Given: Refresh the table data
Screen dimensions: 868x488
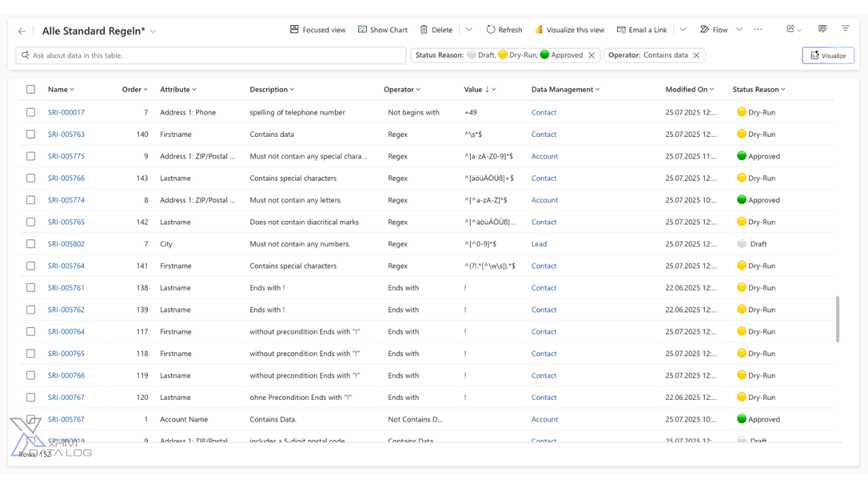Looking at the screenshot, I should click(504, 30).
